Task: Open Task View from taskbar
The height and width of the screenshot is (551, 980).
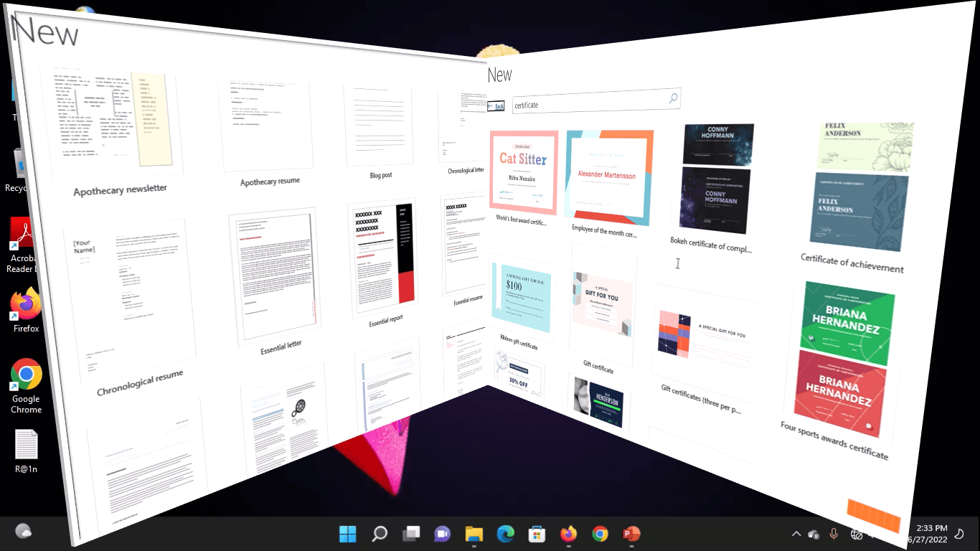Action: 410,534
